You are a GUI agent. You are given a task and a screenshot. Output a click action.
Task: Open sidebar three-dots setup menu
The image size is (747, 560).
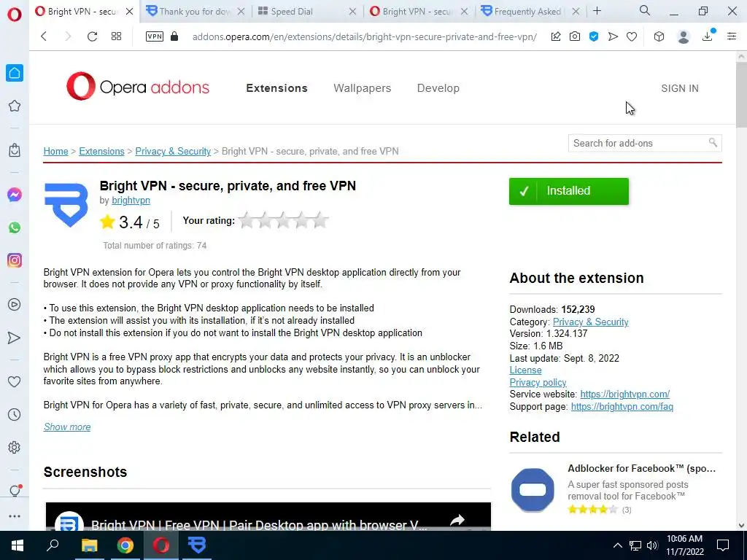click(15, 516)
